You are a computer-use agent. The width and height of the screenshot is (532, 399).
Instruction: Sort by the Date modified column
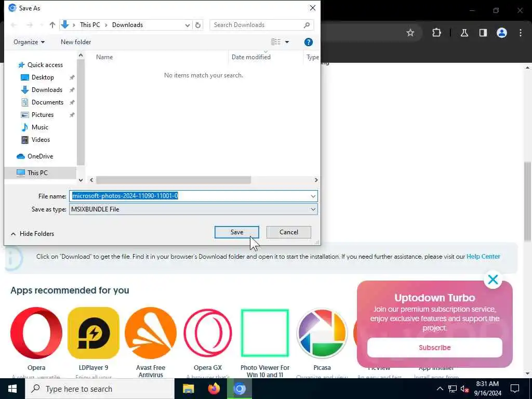(x=251, y=57)
